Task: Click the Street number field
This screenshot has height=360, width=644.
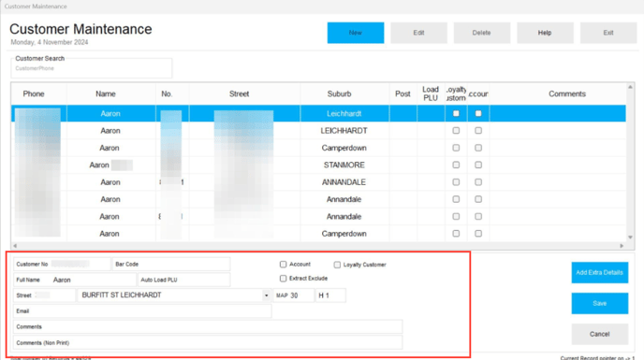Action: click(x=44, y=295)
